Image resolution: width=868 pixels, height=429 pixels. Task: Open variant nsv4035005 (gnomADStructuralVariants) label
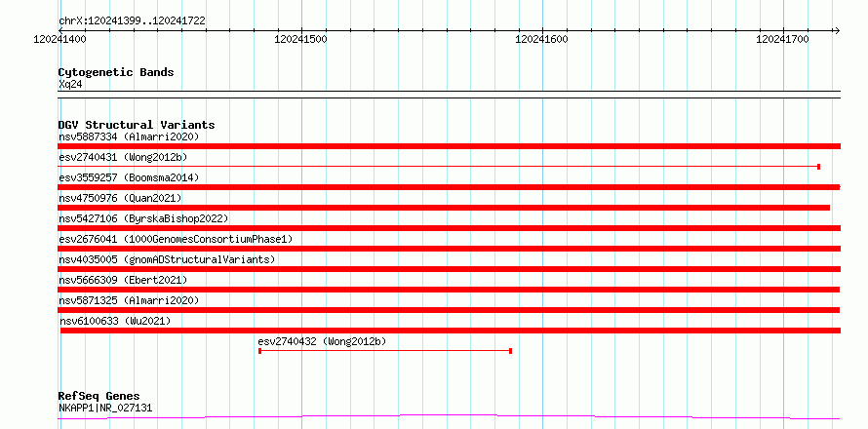click(167, 259)
